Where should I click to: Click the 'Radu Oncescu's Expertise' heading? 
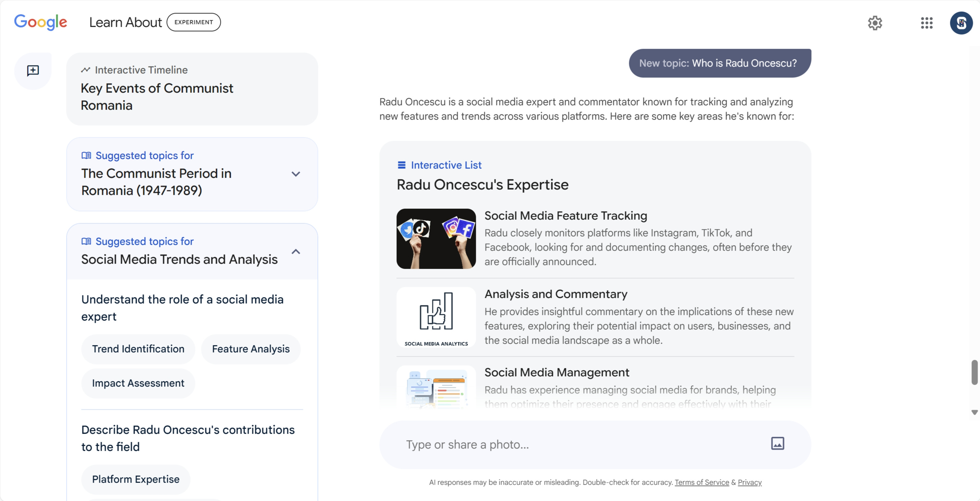tap(482, 185)
